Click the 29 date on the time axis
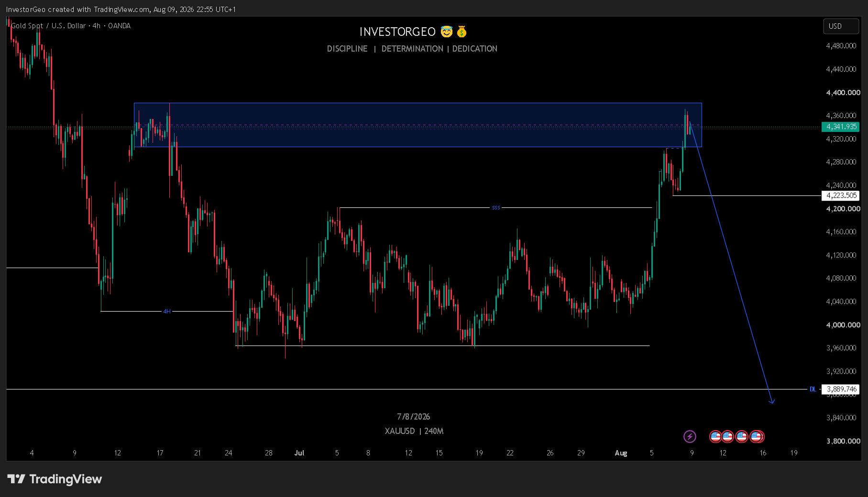The width and height of the screenshot is (868, 497). tap(581, 453)
